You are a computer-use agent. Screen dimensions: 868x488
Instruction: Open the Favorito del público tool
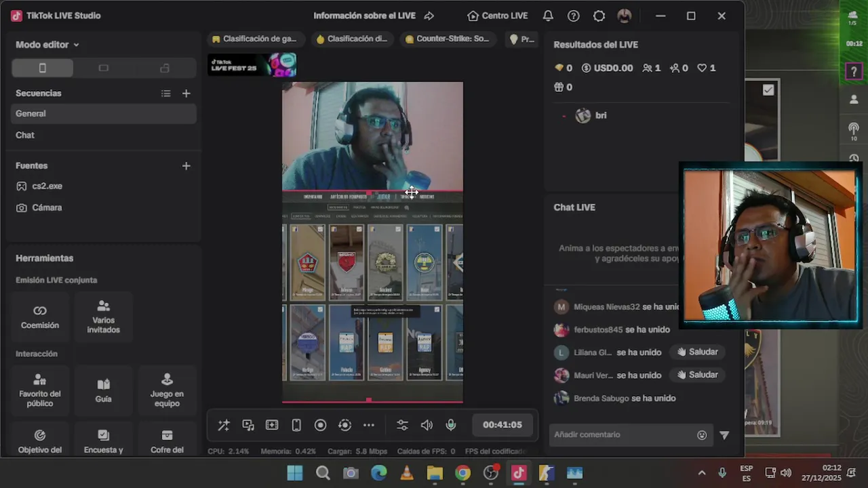(x=40, y=390)
